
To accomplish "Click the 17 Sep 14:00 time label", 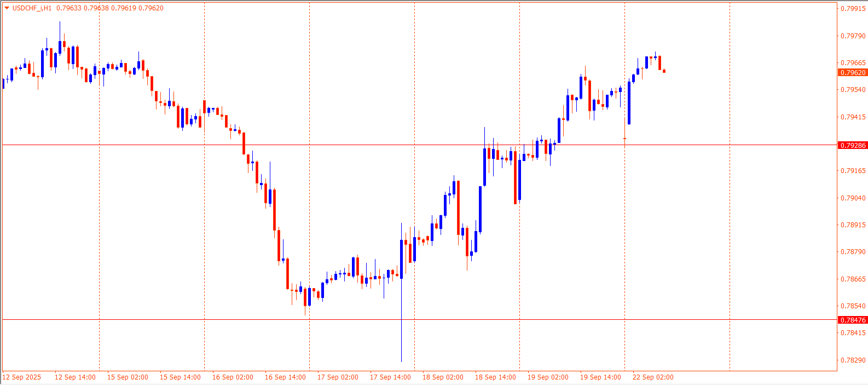I will click(390, 377).
